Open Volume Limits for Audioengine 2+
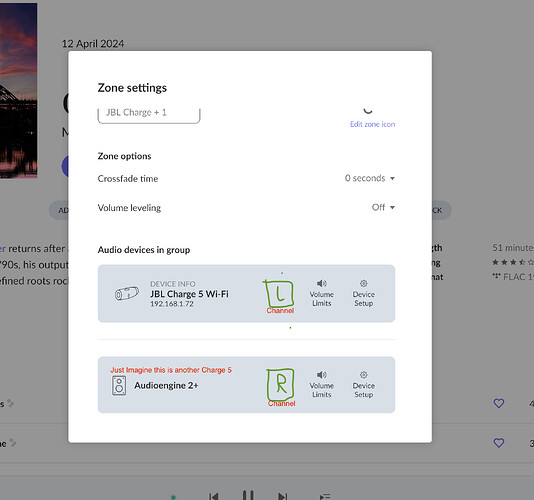Screen dimensions: 534x500 321,385
